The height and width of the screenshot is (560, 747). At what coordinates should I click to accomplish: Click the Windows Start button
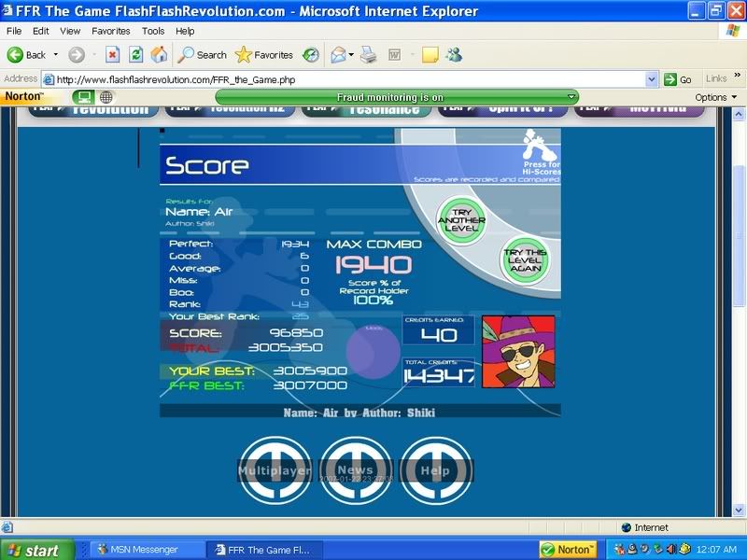32,550
